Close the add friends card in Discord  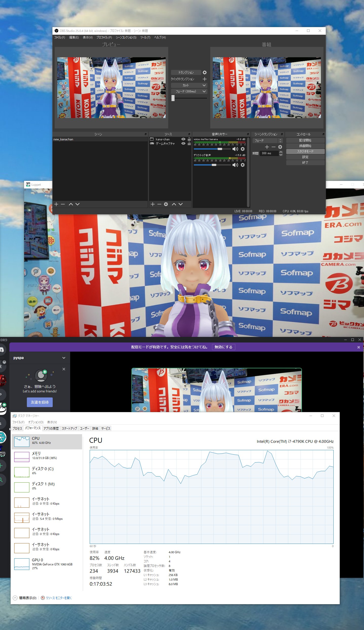[64, 369]
